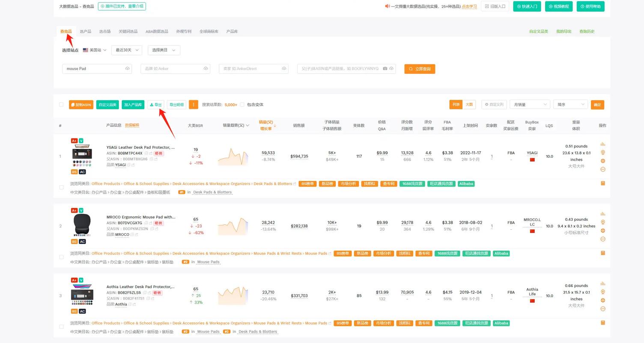Open the 降序 sort order dropdown
Image resolution: width=644 pixels, height=343 pixels.
pos(570,105)
